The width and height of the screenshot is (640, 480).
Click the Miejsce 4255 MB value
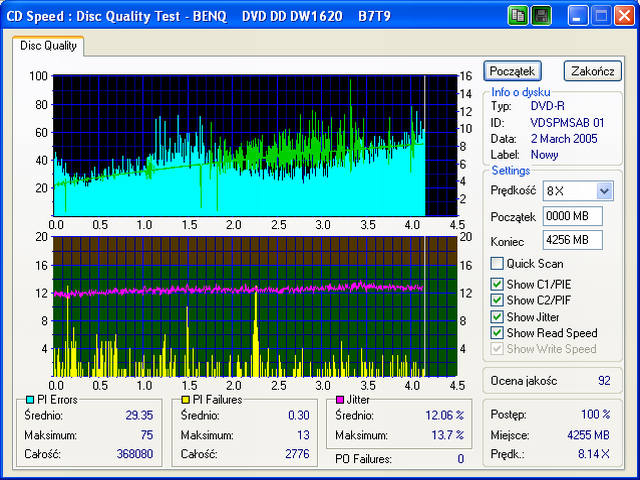[589, 435]
